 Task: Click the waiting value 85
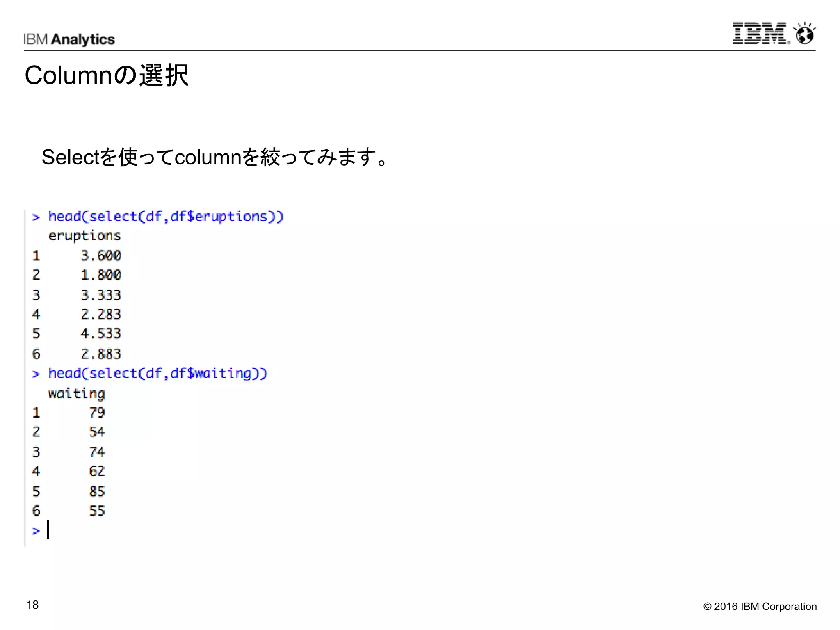coord(97,491)
